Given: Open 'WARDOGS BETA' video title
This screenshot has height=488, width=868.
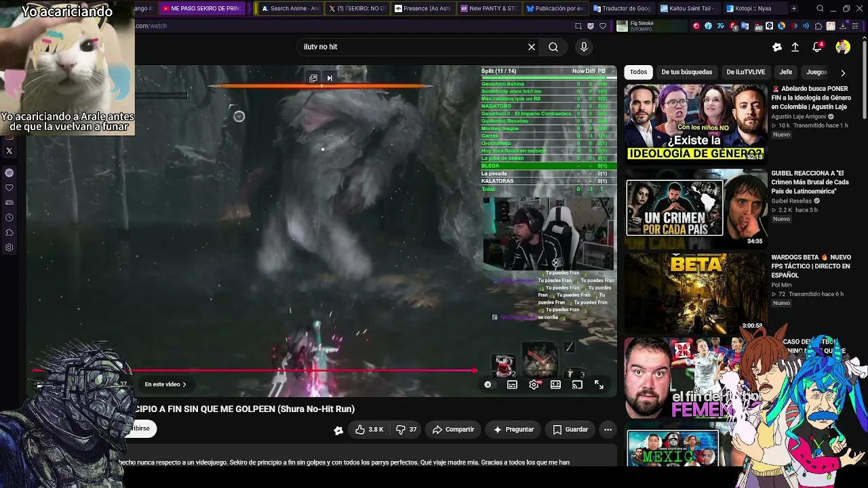Looking at the screenshot, I should [811, 266].
